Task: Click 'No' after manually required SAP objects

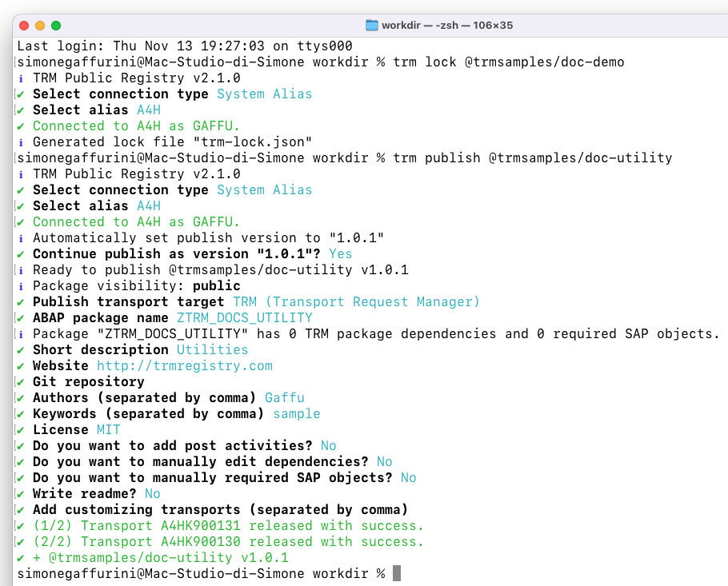Action: (x=409, y=478)
